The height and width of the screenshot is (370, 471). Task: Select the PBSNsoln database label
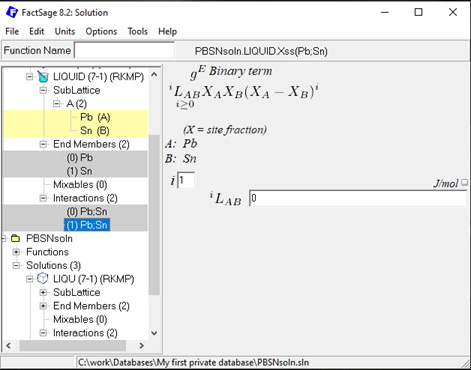click(49, 238)
